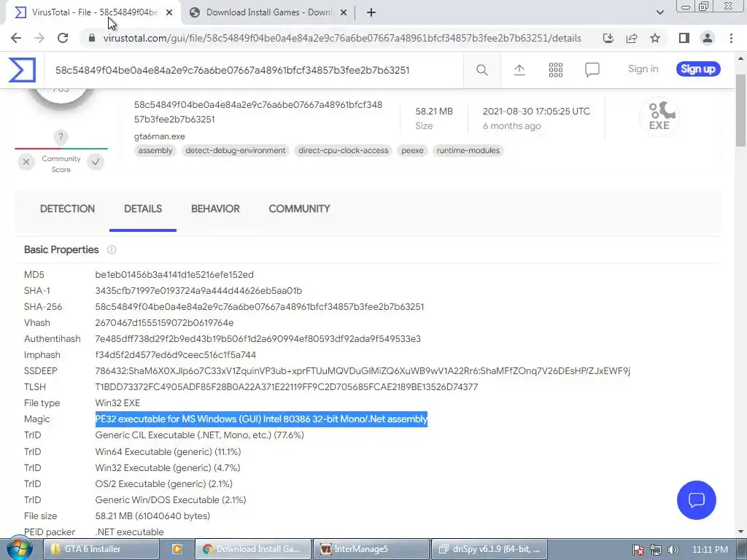
Task: Click the Imphash value
Action: (175, 355)
